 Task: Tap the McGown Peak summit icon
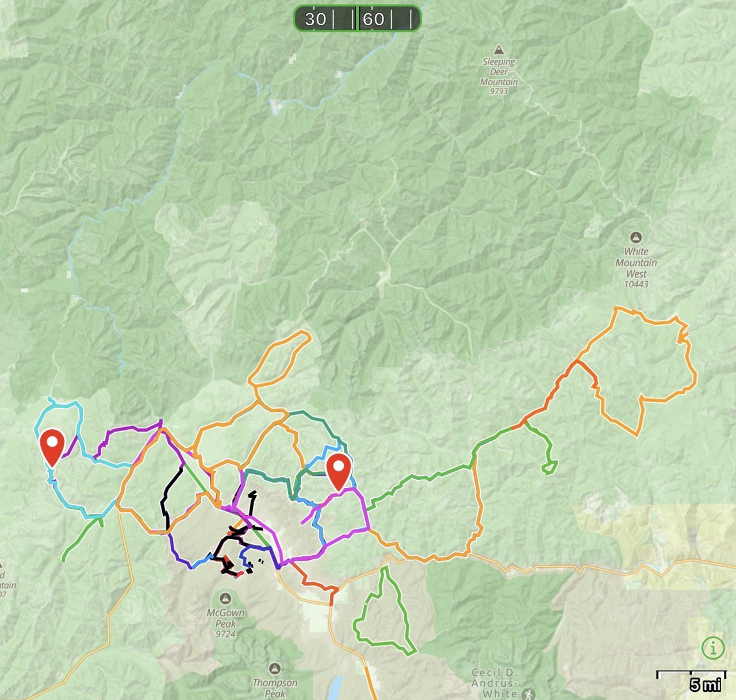(225, 599)
